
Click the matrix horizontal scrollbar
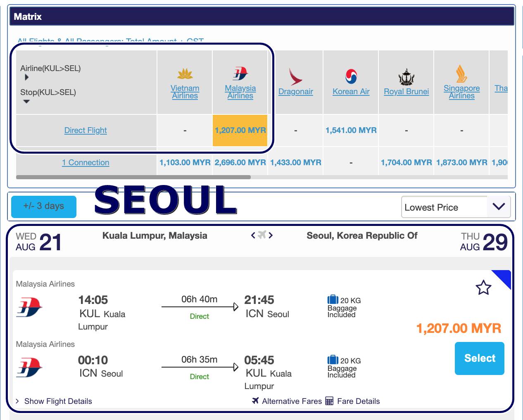coord(133,177)
